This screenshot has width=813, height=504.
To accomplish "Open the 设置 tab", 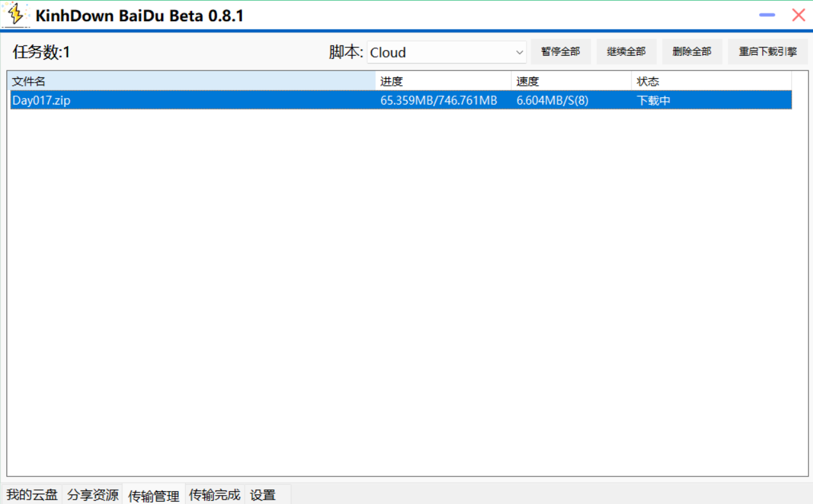I will [x=263, y=494].
